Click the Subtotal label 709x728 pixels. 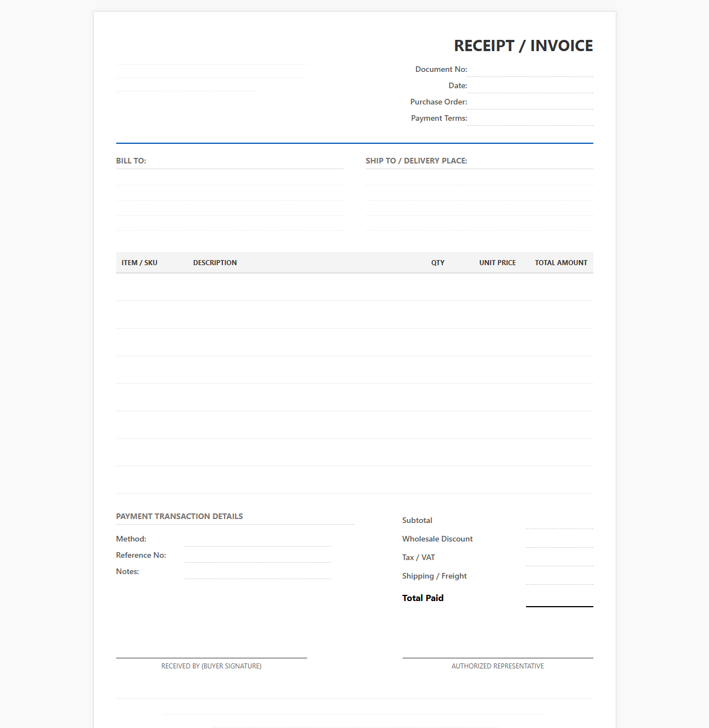point(417,521)
